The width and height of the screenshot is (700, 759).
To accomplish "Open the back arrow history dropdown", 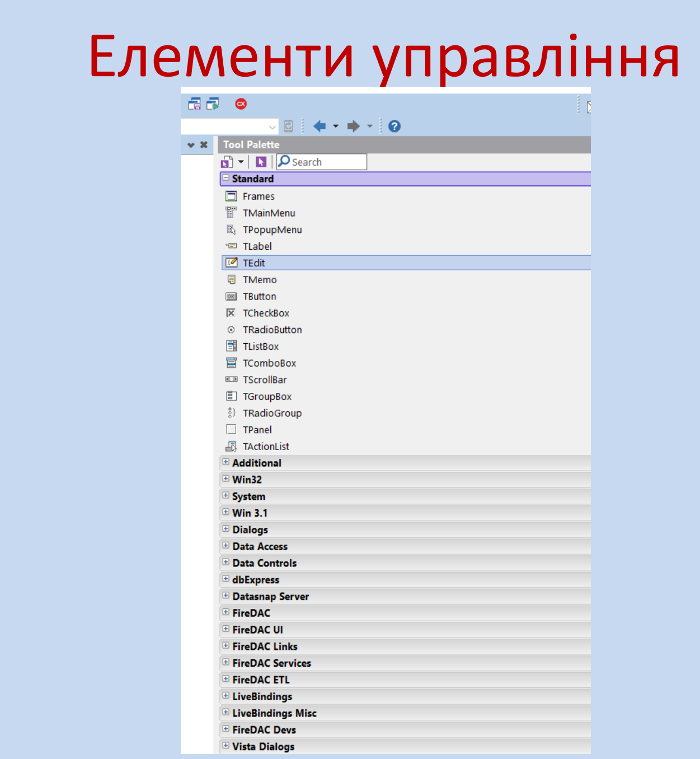I will coord(336,127).
